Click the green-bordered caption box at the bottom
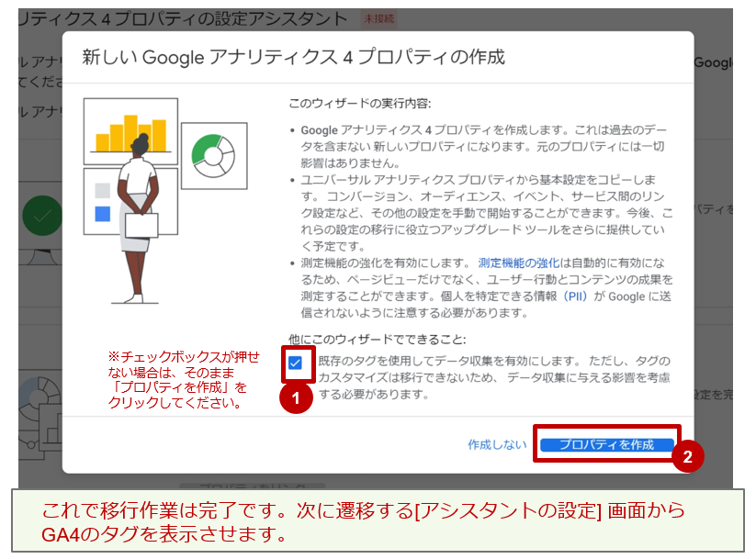The image size is (756, 559). (377, 521)
